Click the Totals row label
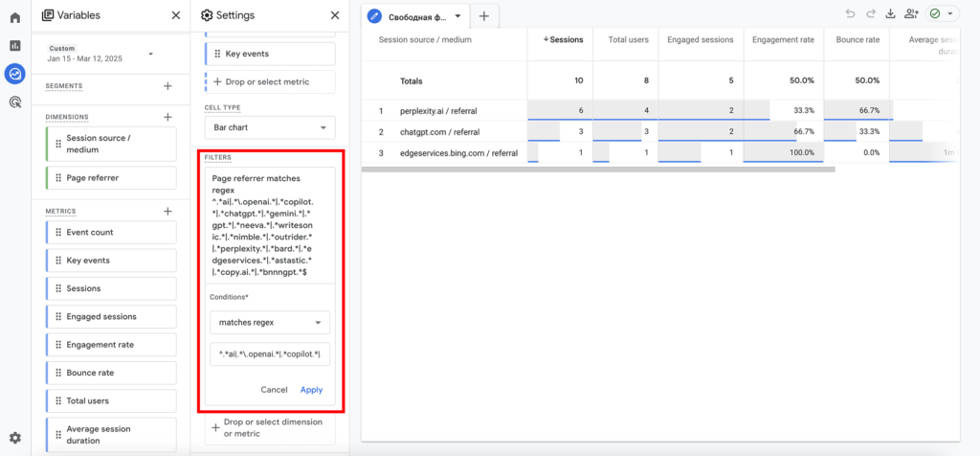 tap(412, 80)
